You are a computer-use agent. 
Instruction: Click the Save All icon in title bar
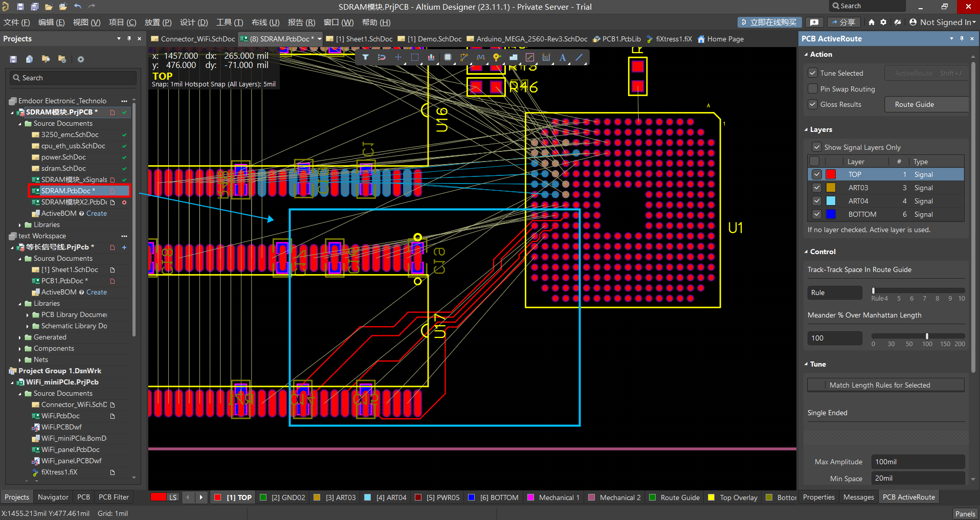point(34,7)
